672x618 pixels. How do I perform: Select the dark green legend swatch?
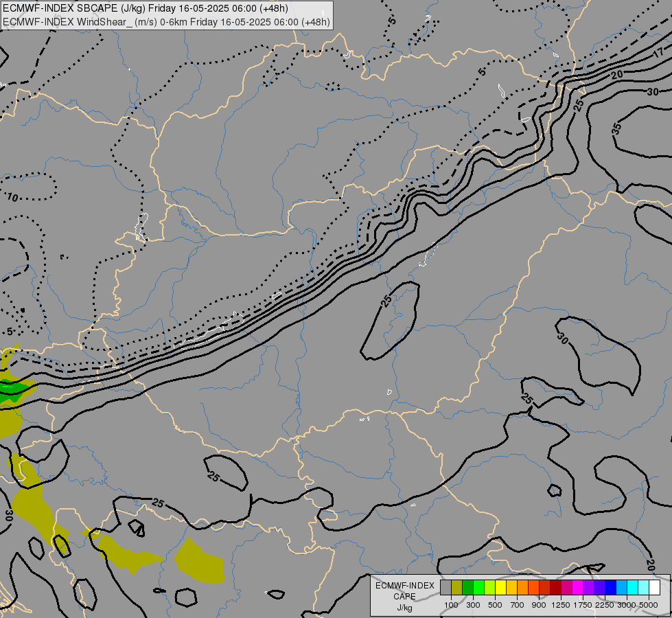[467, 588]
